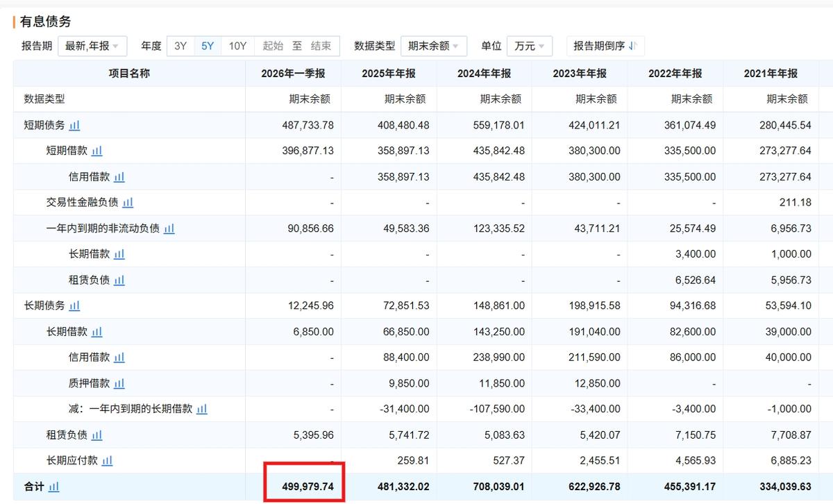Viewport: 833px width, 504px height.
Task: Click the 2026年一季报 column header
Action: 293,74
